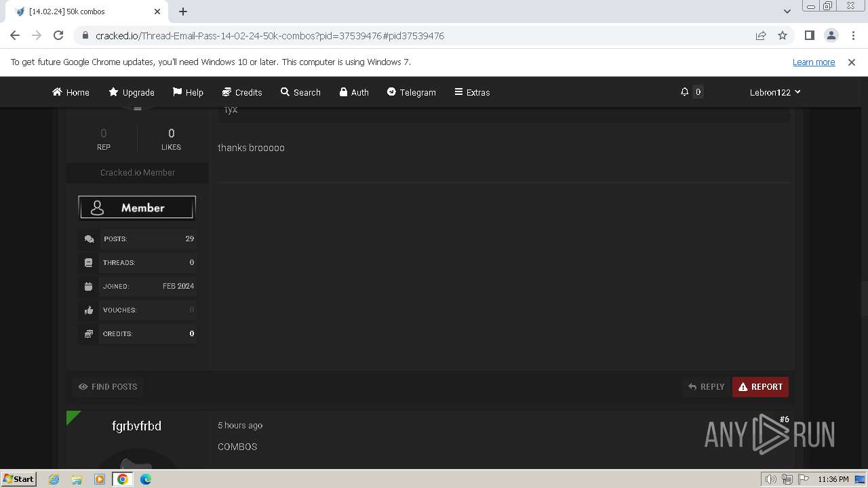Click the threads icon in user stats
The image size is (868, 488).
tap(89, 262)
